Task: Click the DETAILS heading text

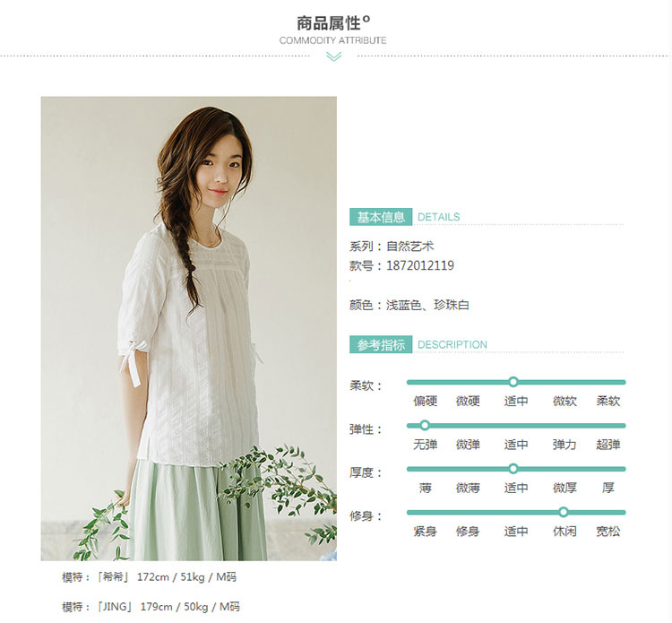Action: coord(438,217)
